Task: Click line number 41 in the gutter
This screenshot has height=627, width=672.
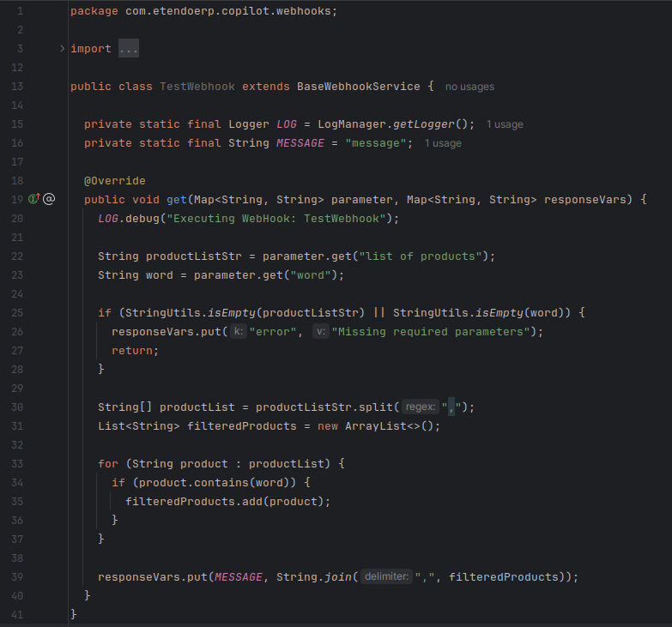Action: (x=17, y=615)
